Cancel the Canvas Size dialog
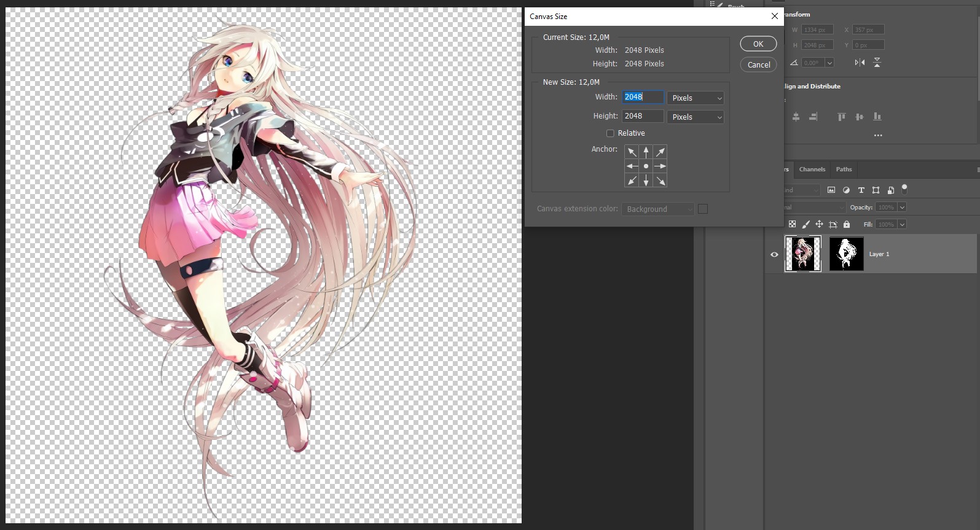The width and height of the screenshot is (980, 530). coord(758,65)
